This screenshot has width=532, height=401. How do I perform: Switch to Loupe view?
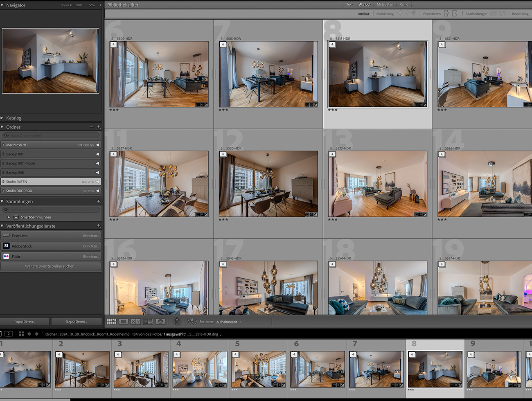point(123,321)
